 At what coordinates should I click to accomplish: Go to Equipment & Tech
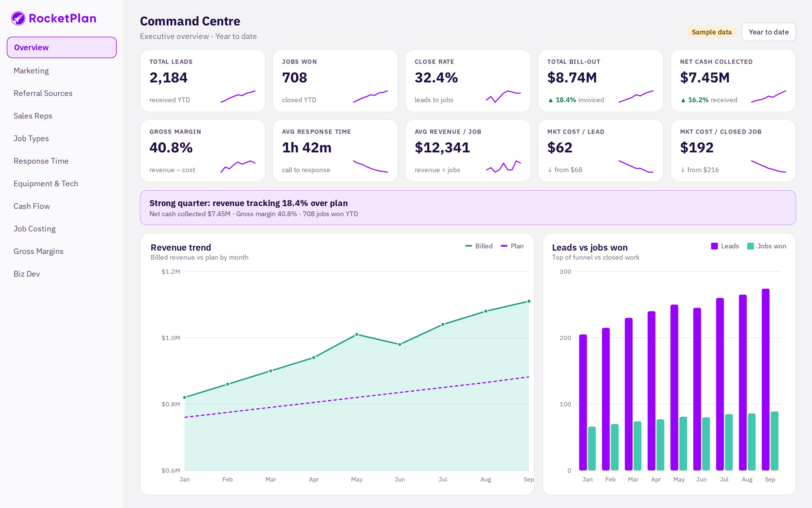(46, 183)
